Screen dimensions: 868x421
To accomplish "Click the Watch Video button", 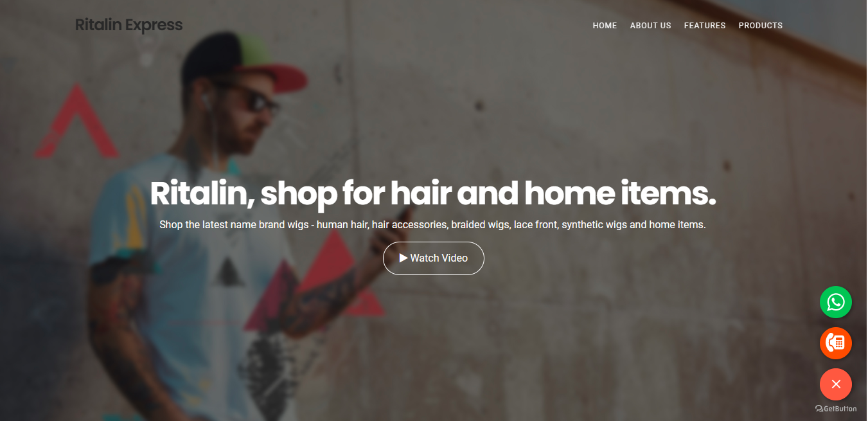I will (x=433, y=258).
